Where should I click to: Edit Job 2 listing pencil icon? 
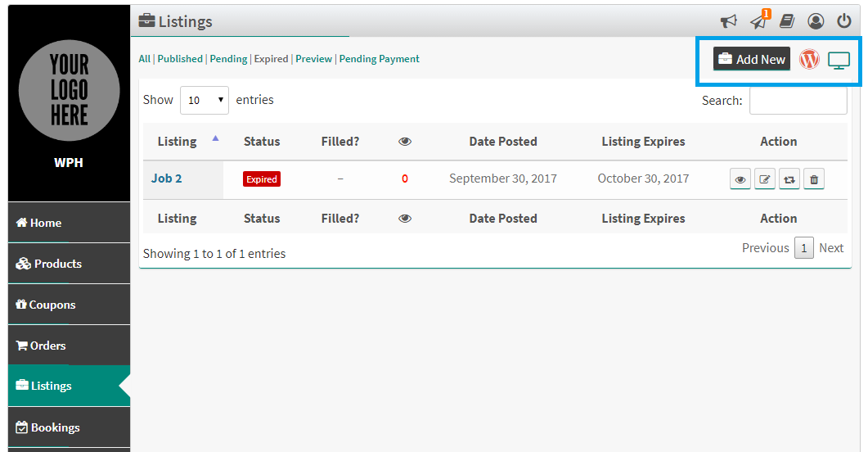[764, 179]
